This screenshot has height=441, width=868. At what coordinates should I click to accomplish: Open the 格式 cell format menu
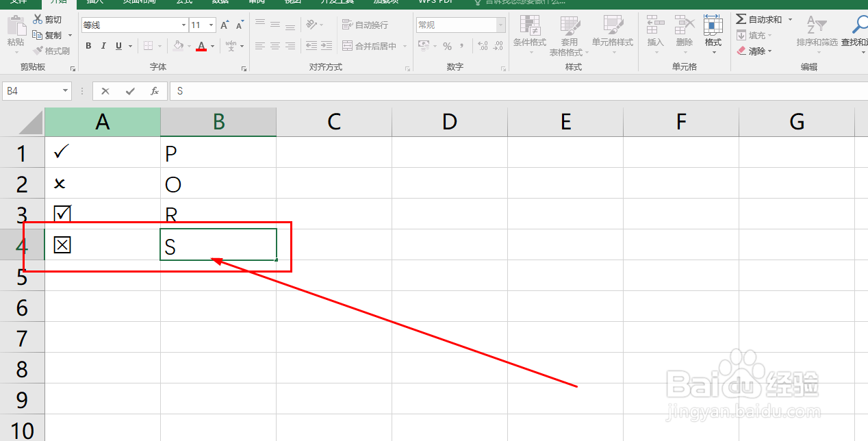point(713,34)
